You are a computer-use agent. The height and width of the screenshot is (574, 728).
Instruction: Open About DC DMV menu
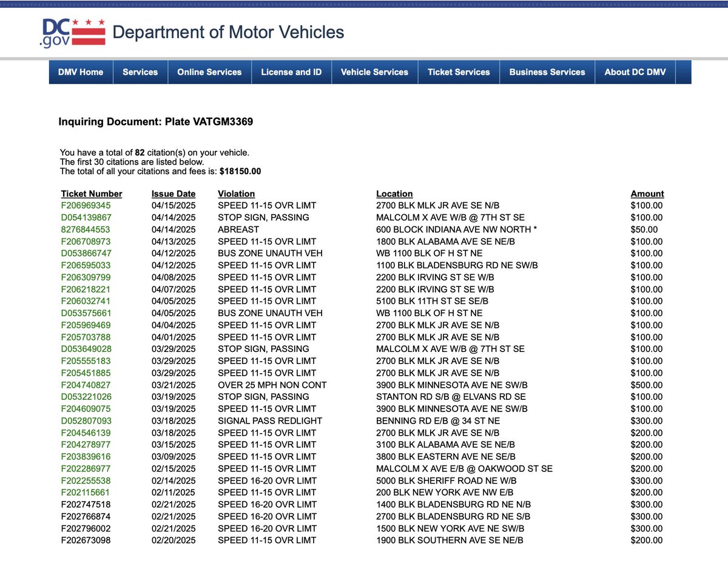tap(635, 72)
